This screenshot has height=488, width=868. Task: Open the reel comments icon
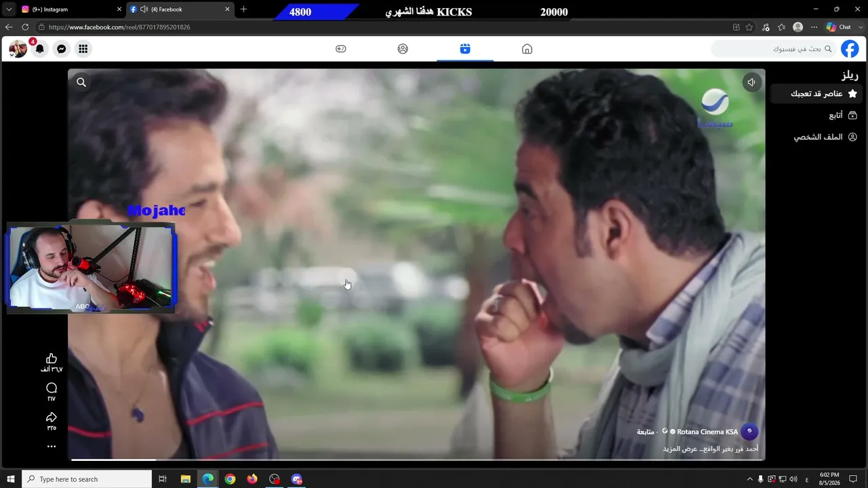coord(52,388)
